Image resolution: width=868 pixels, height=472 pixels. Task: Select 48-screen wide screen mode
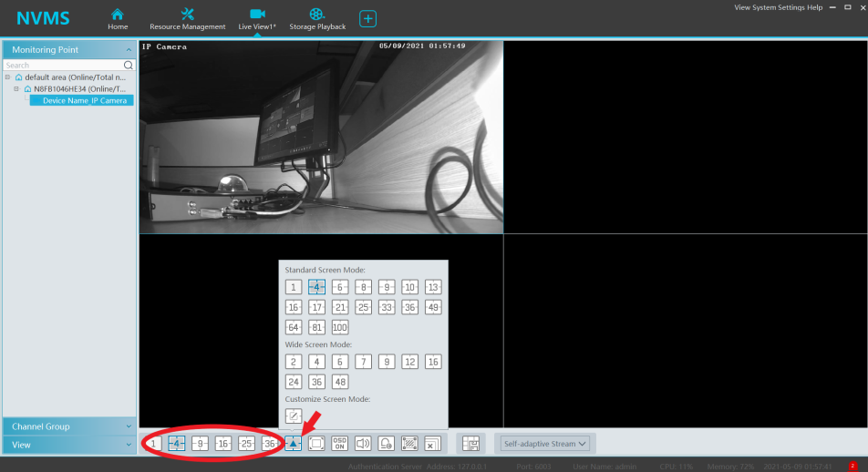340,382
